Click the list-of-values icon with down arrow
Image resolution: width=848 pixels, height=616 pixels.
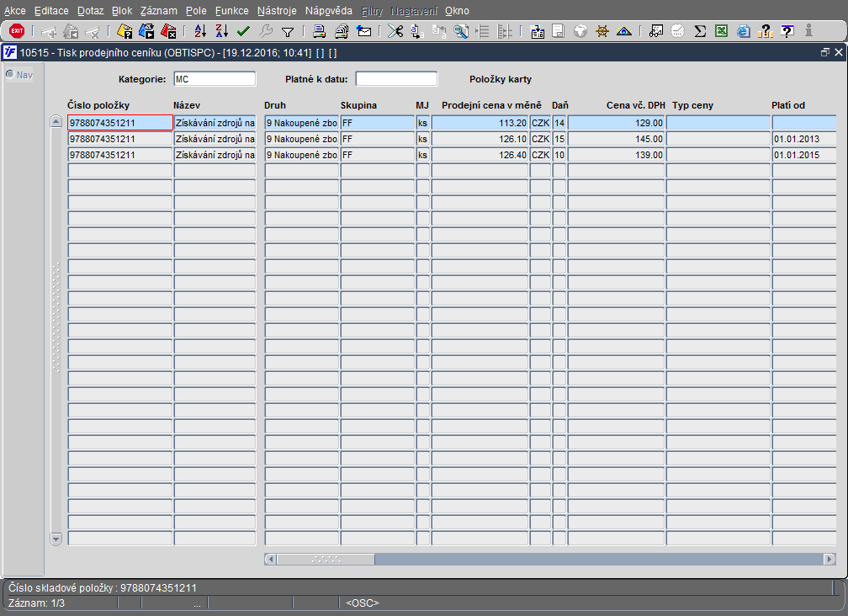coord(537,31)
